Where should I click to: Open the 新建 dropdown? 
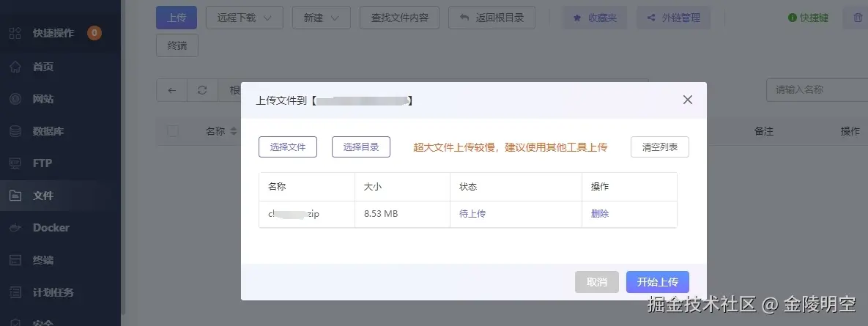321,18
